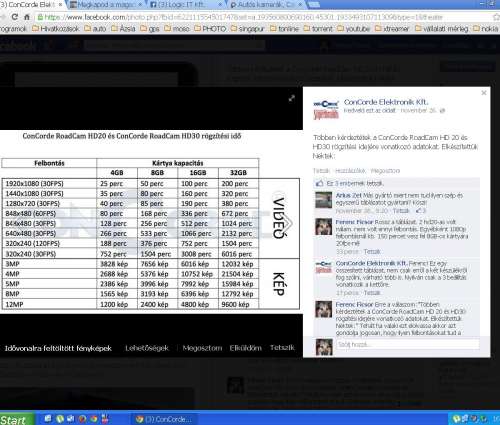Open the PHOTO bookmark folder

[x=210, y=29]
